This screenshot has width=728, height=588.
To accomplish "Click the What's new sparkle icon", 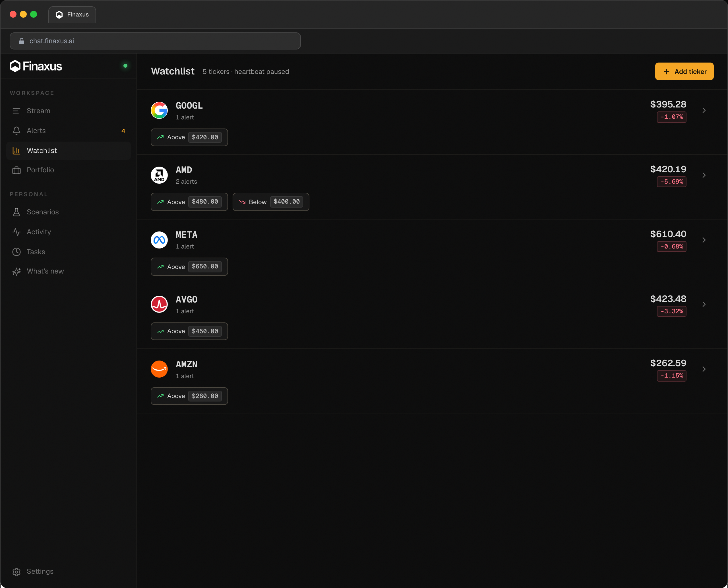I will 16,271.
